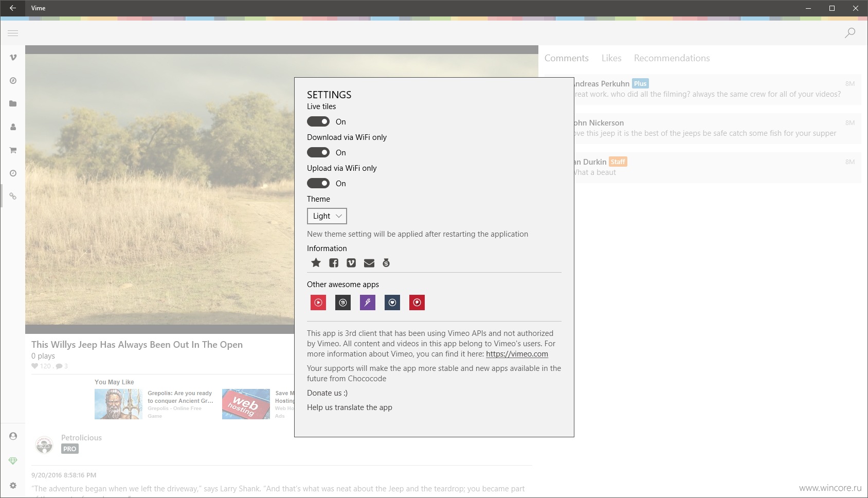Open the https://vimeo.com link
Screen dimensions: 868x498
[x=517, y=354]
